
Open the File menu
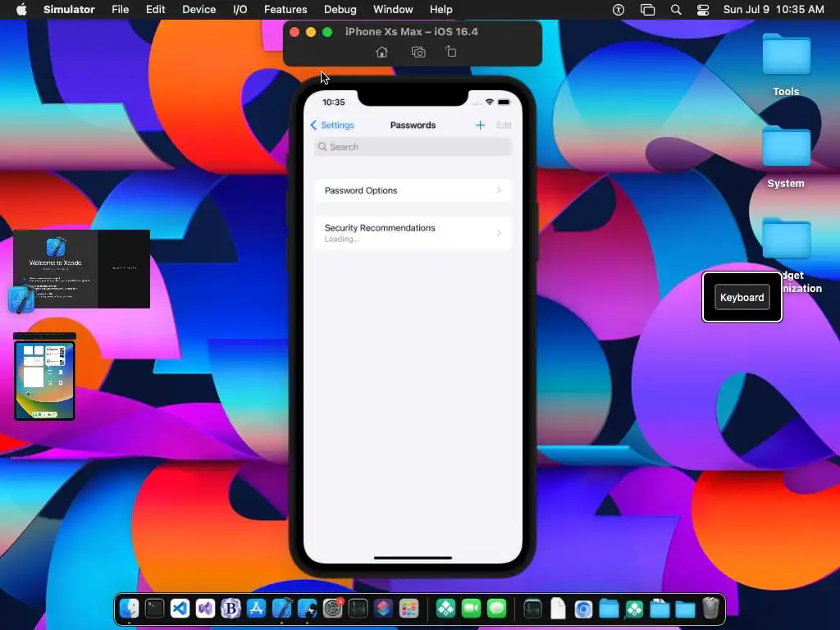click(120, 9)
